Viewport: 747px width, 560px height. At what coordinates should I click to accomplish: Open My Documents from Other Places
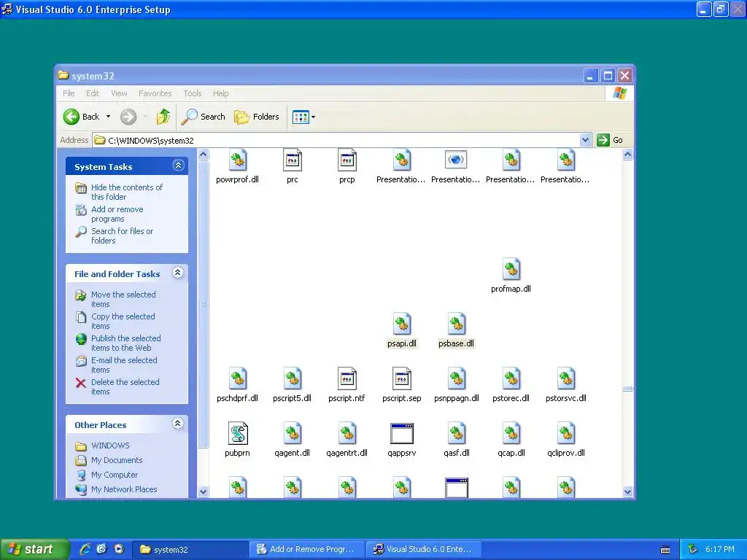(117, 460)
